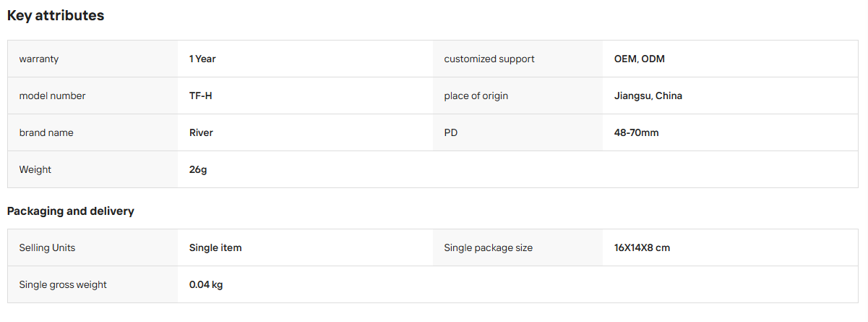
Task: Click the 26g weight value
Action: point(198,169)
